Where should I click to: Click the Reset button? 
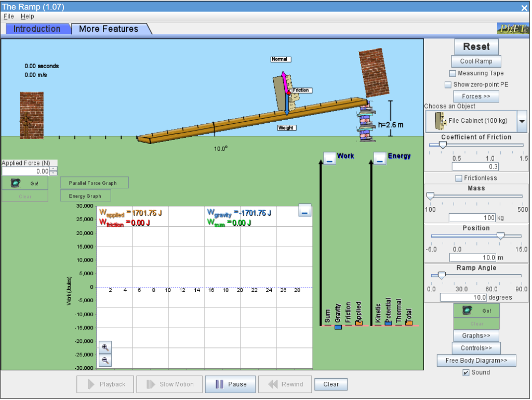pos(476,46)
